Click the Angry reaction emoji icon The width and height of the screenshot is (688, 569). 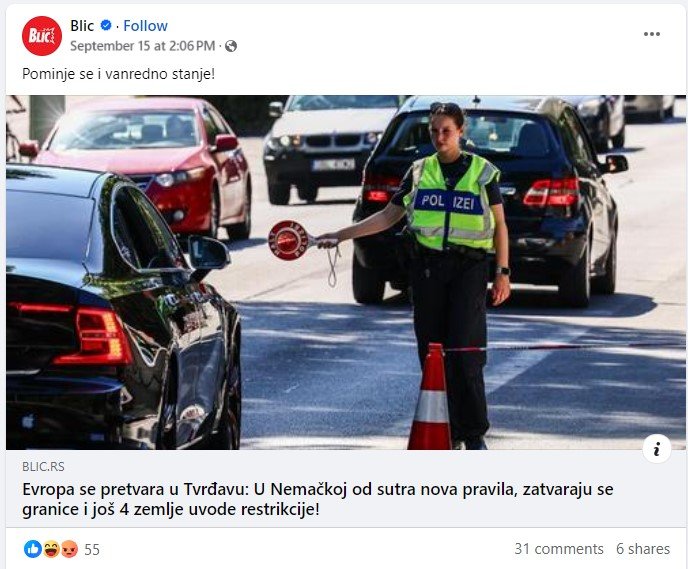(69, 549)
